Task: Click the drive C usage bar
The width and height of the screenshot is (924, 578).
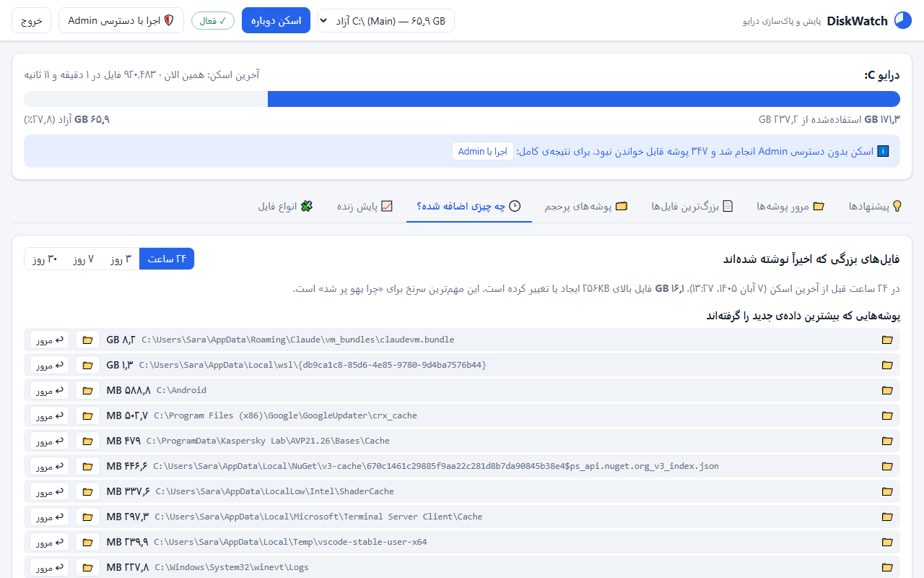Action: 462,99
